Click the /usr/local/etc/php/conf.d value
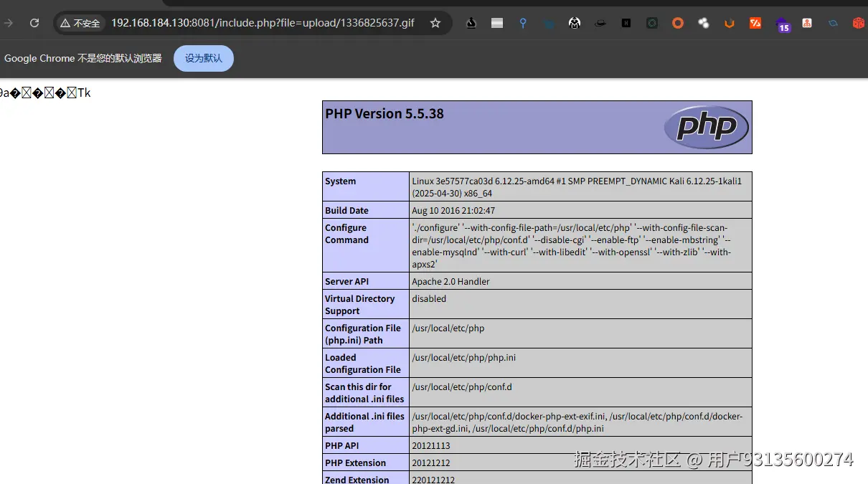This screenshot has width=868, height=484. (462, 387)
